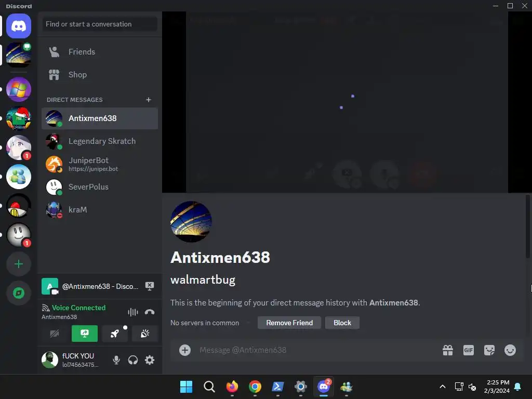Open Friends tab

pos(100,52)
